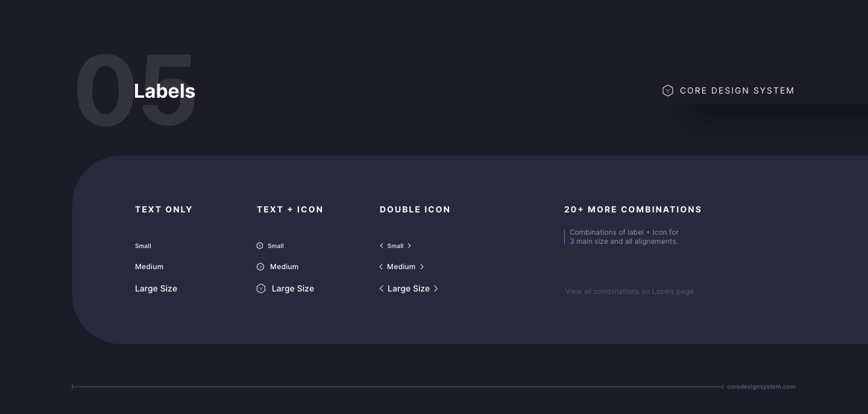Screen dimensions: 868x414
Task: Open the coredesignsystem.com link
Action: pyautogui.click(x=761, y=387)
